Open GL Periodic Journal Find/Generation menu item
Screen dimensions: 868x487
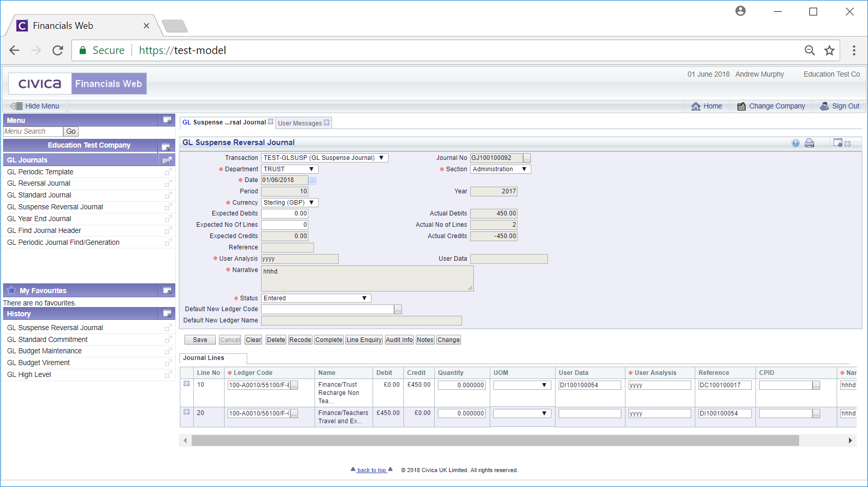(63, 242)
